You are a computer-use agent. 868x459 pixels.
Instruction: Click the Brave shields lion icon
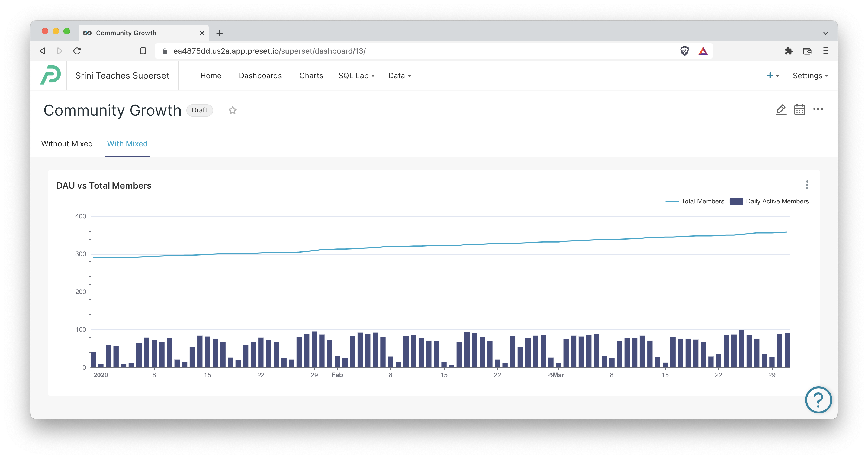point(684,51)
